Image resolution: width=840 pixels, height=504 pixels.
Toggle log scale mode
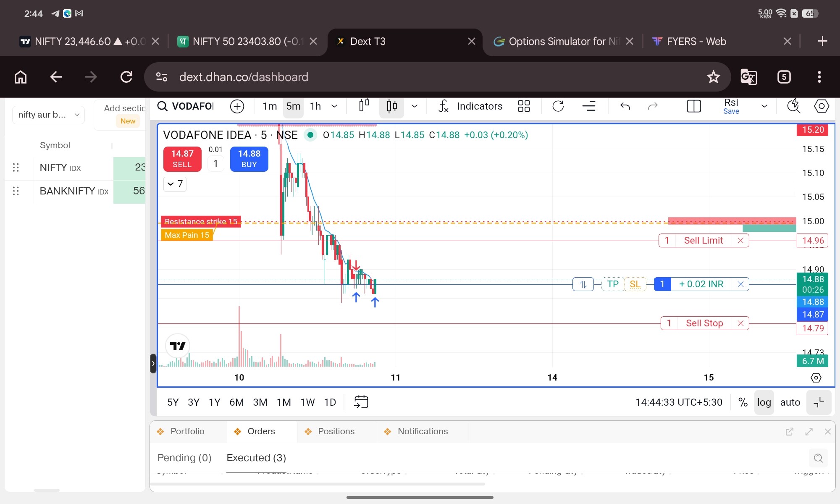(x=764, y=402)
